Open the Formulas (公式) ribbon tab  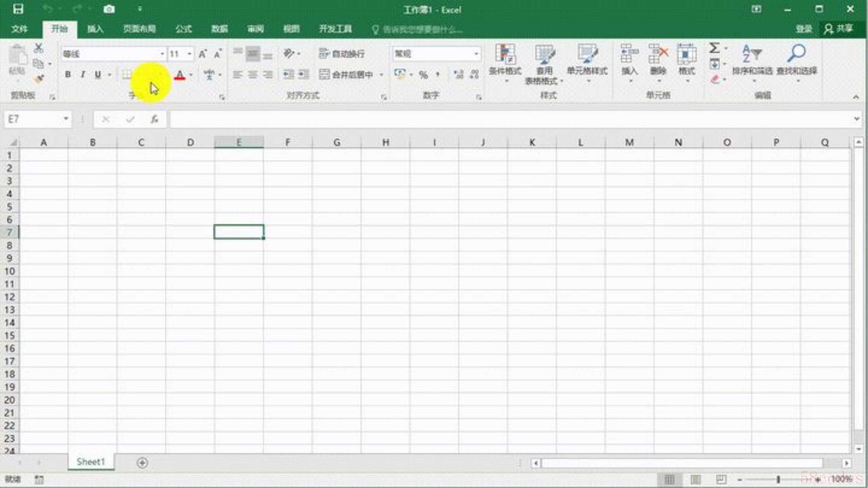coord(183,29)
